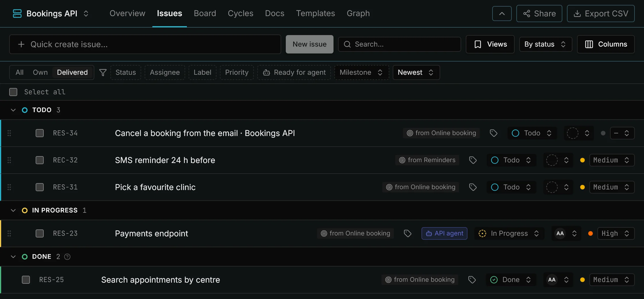Collapse the TODO group
Image resolution: width=644 pixels, height=299 pixels.
(x=13, y=110)
